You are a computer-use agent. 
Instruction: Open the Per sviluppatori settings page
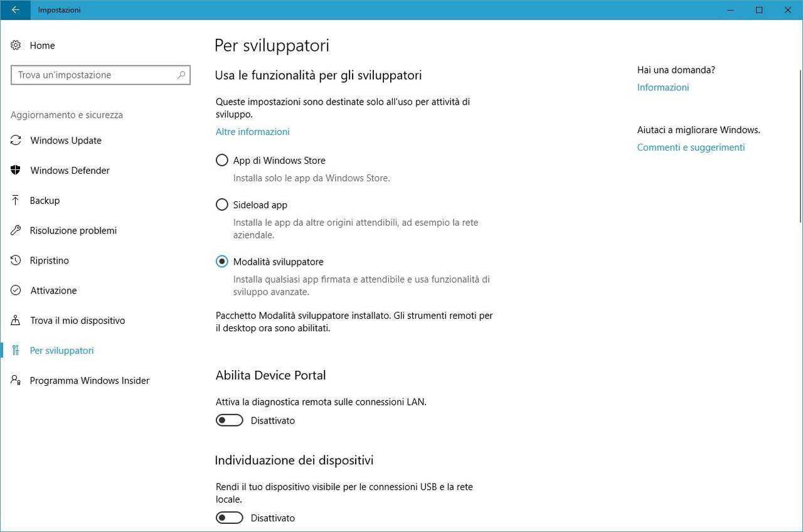pyautogui.click(x=61, y=351)
